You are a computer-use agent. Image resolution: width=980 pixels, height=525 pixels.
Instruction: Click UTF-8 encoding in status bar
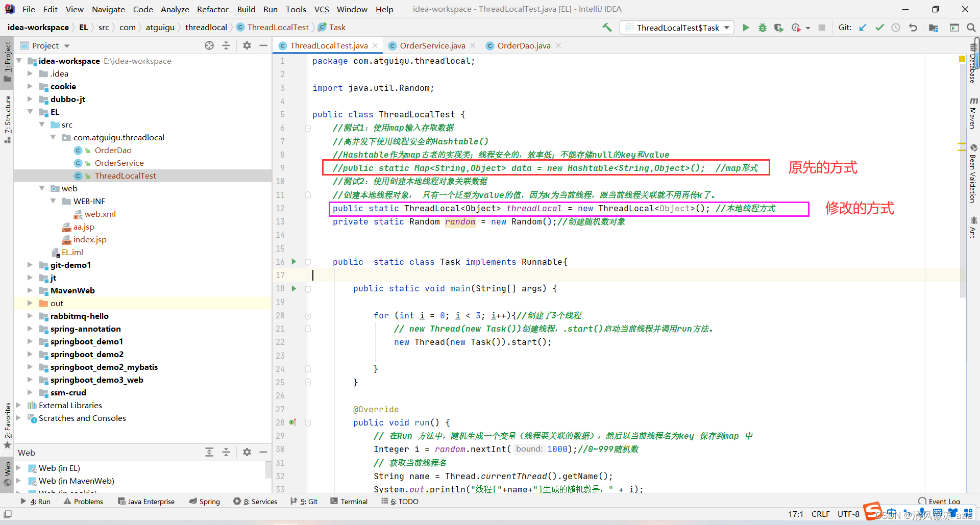(848, 514)
